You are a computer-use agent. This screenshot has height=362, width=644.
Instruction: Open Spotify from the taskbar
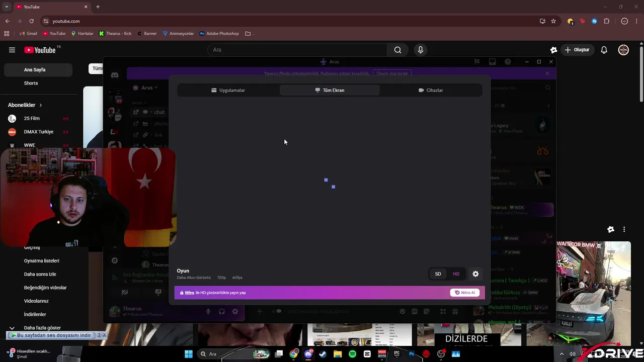(x=352, y=354)
